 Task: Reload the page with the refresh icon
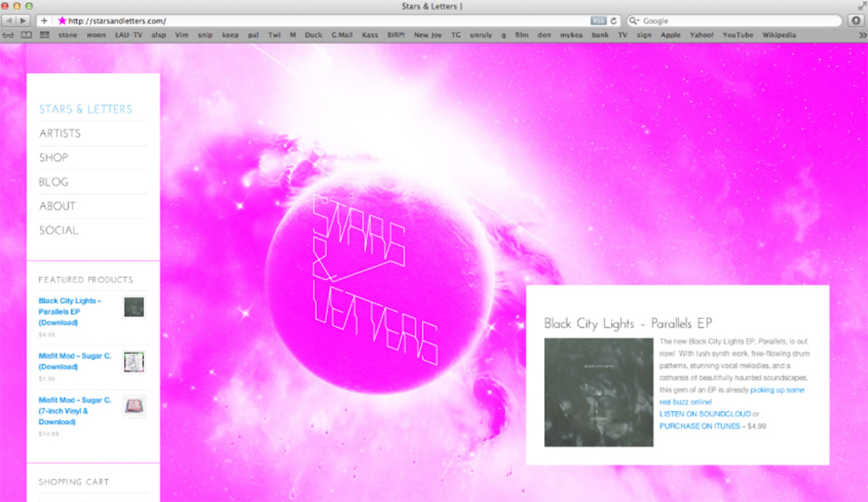[x=614, y=21]
